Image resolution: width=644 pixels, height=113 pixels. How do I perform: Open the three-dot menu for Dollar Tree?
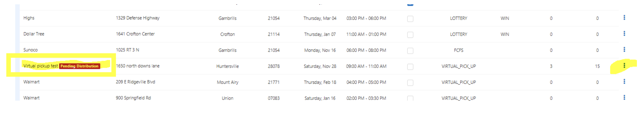point(624,34)
